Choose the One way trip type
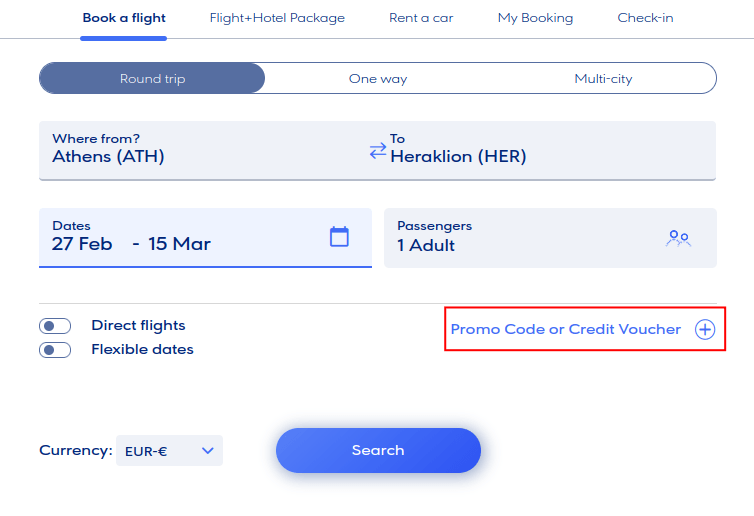 [378, 79]
